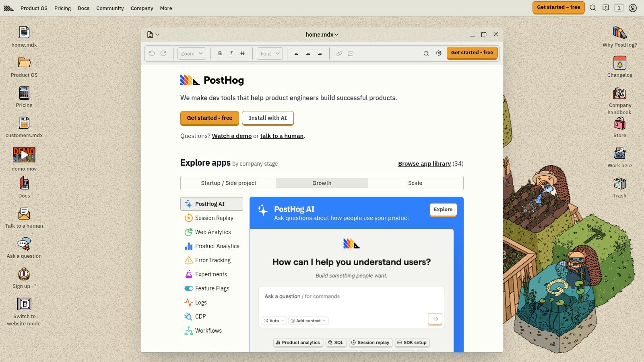This screenshot has height=362, width=644.
Task: Follow the Browse app library link
Action: [x=424, y=164]
